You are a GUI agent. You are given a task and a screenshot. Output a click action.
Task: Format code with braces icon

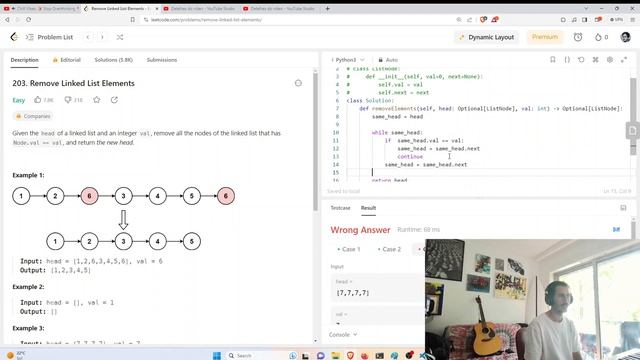point(567,60)
